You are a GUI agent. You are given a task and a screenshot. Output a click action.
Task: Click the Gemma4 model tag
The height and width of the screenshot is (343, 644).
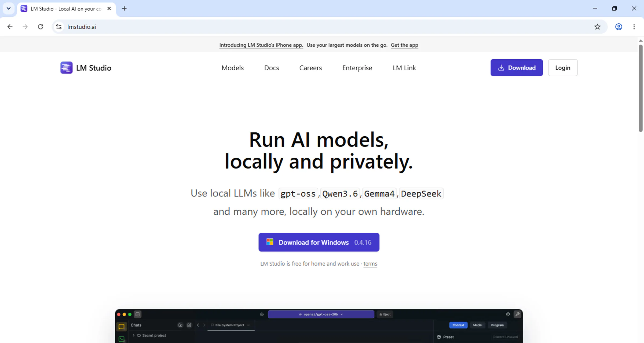pyautogui.click(x=379, y=194)
